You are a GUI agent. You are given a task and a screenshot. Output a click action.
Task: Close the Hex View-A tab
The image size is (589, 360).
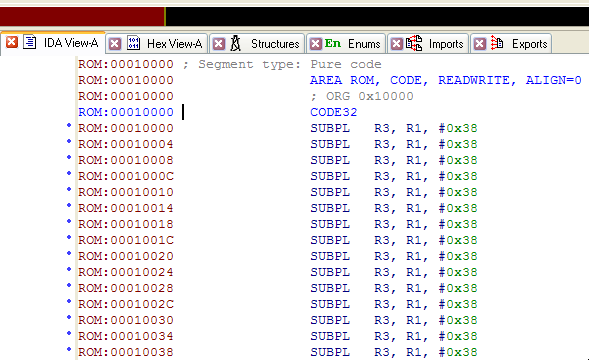point(115,44)
